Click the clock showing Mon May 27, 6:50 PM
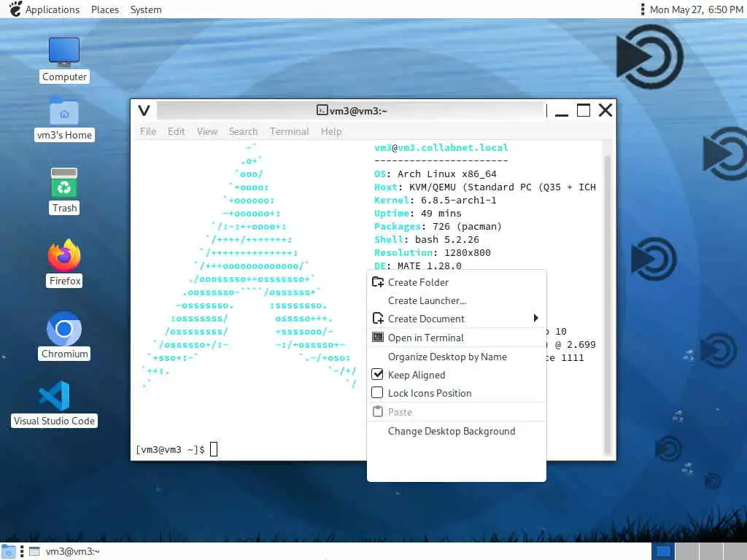The image size is (747, 560). click(x=696, y=9)
